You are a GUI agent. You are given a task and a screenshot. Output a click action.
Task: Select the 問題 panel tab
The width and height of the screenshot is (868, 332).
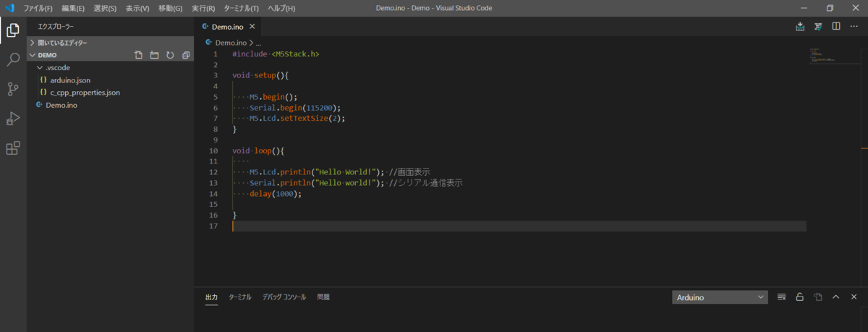pyautogui.click(x=323, y=297)
